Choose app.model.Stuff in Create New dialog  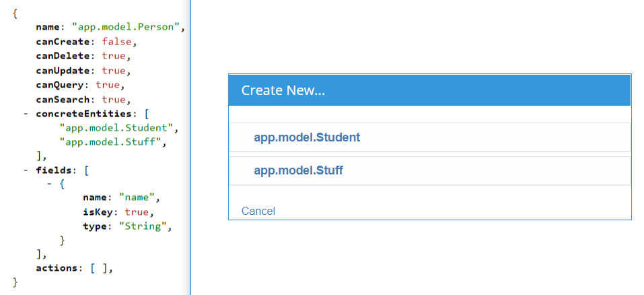429,170
